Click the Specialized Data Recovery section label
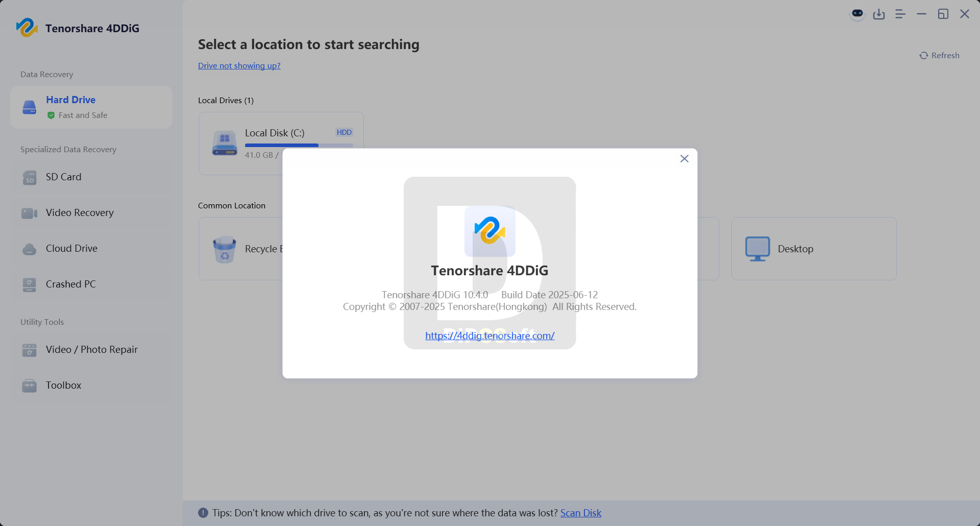 pos(68,149)
